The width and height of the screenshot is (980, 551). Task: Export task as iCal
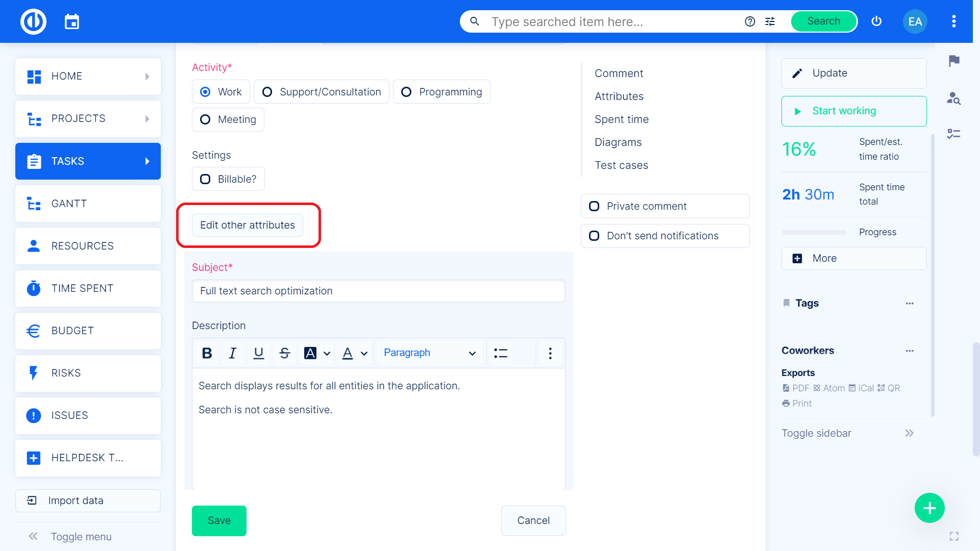[861, 388]
